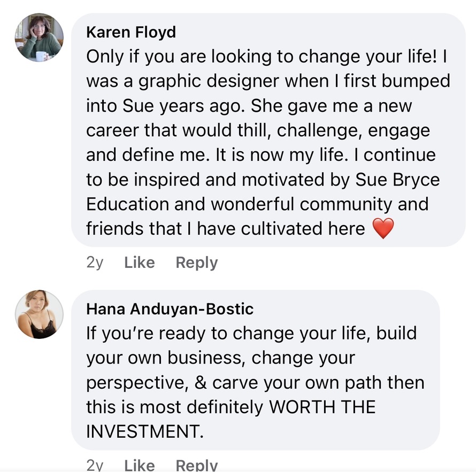Click the 2y timestamp under Karen's comment

(x=95, y=262)
